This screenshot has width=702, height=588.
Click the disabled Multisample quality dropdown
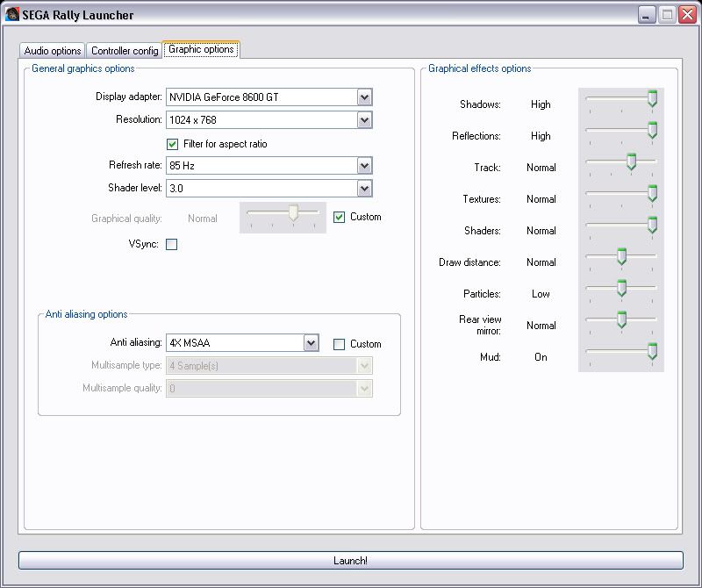pos(269,388)
